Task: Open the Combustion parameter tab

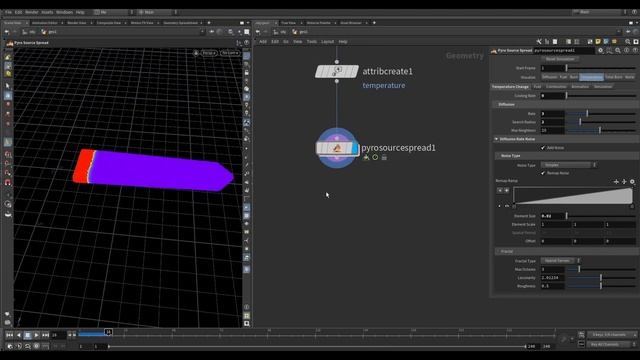Action: coord(556,87)
